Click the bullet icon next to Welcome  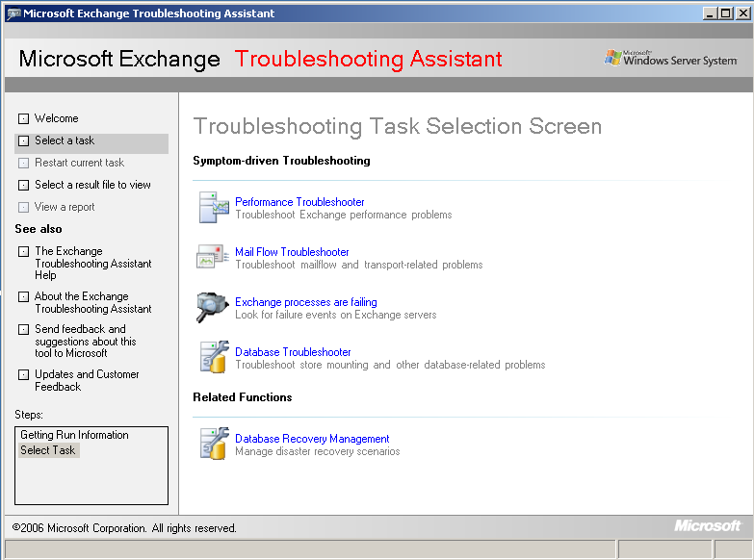click(23, 118)
